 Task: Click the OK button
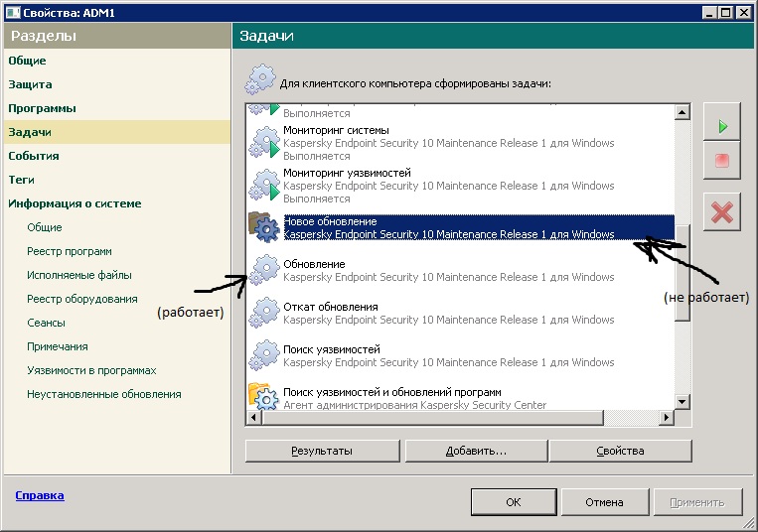[514, 502]
